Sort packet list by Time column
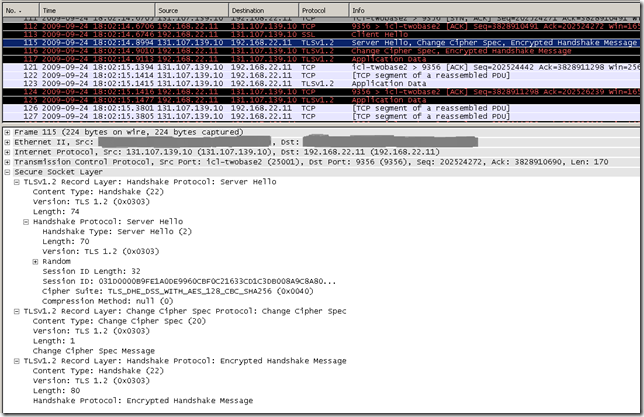This screenshot has width=644, height=417. [x=97, y=10]
